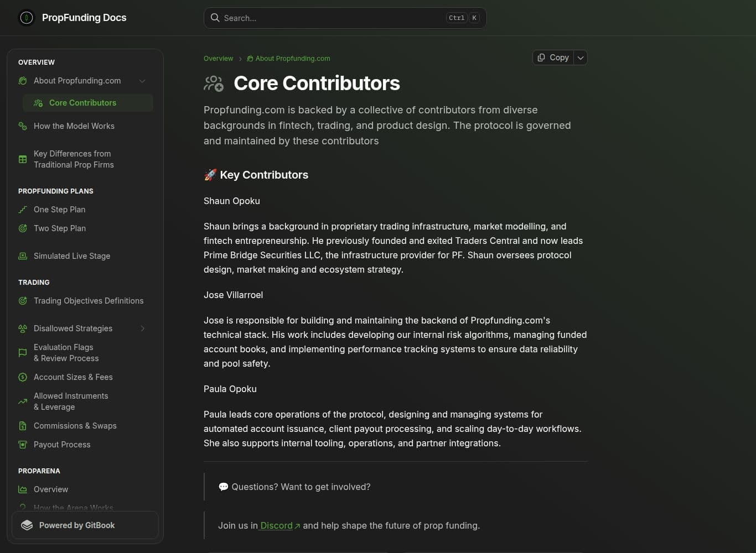This screenshot has height=553, width=756.
Task: Click the name Jose Villarroel
Action: coord(233,295)
